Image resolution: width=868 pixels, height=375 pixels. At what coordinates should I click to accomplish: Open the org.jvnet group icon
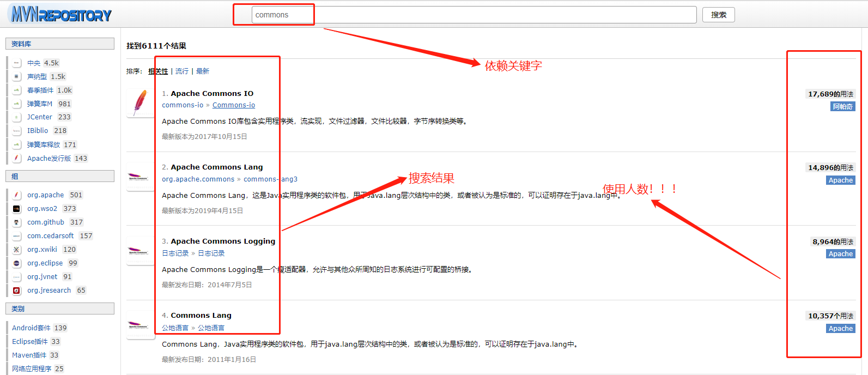[17, 277]
